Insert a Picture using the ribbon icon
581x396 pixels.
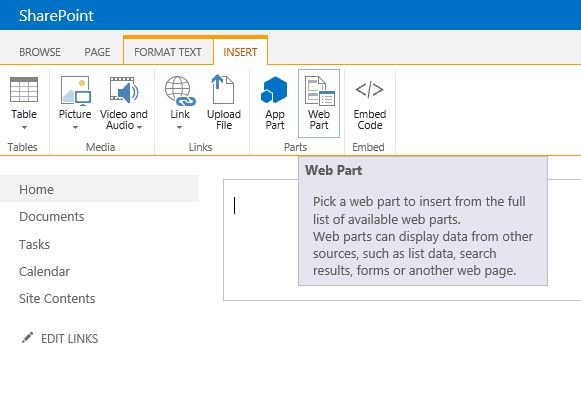[75, 90]
